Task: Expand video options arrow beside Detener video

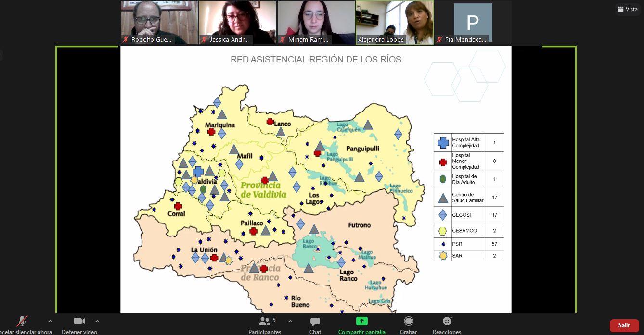Action: click(x=97, y=321)
